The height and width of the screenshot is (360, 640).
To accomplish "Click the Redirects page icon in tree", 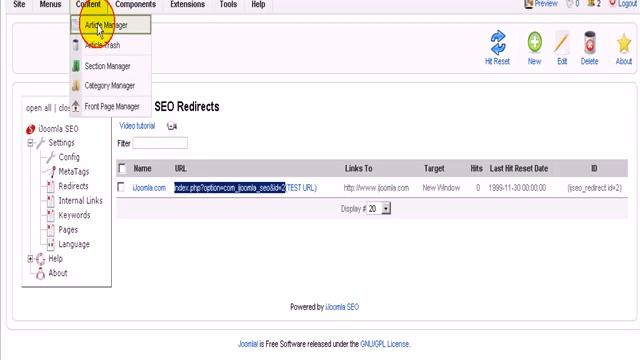I will click(x=51, y=186).
